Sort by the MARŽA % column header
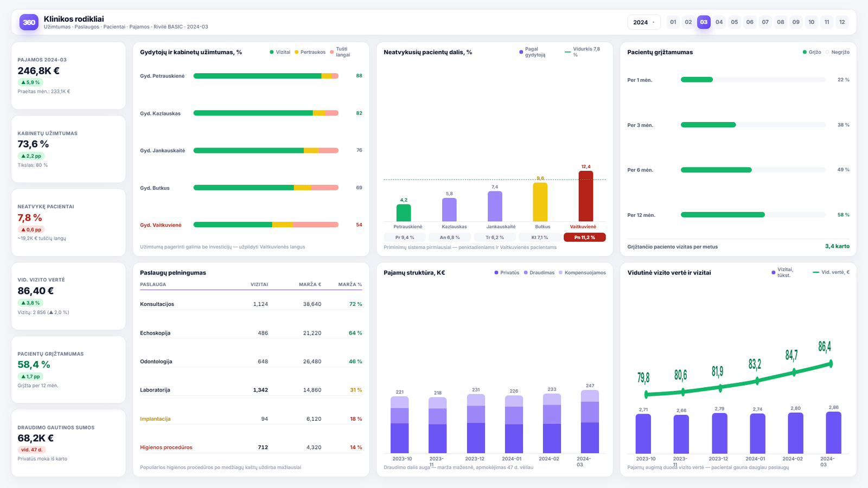 [x=350, y=284]
